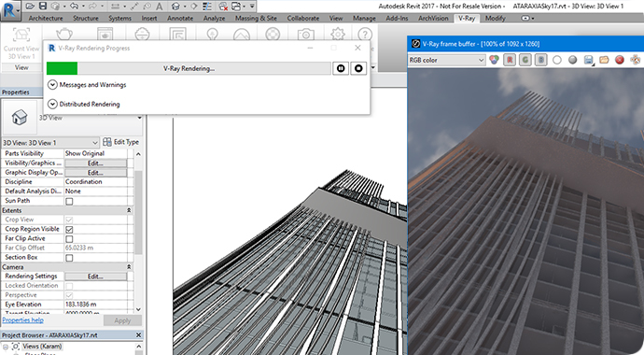Toggle the Perspective checkbox
This screenshot has width=644, height=355.
[x=69, y=295]
